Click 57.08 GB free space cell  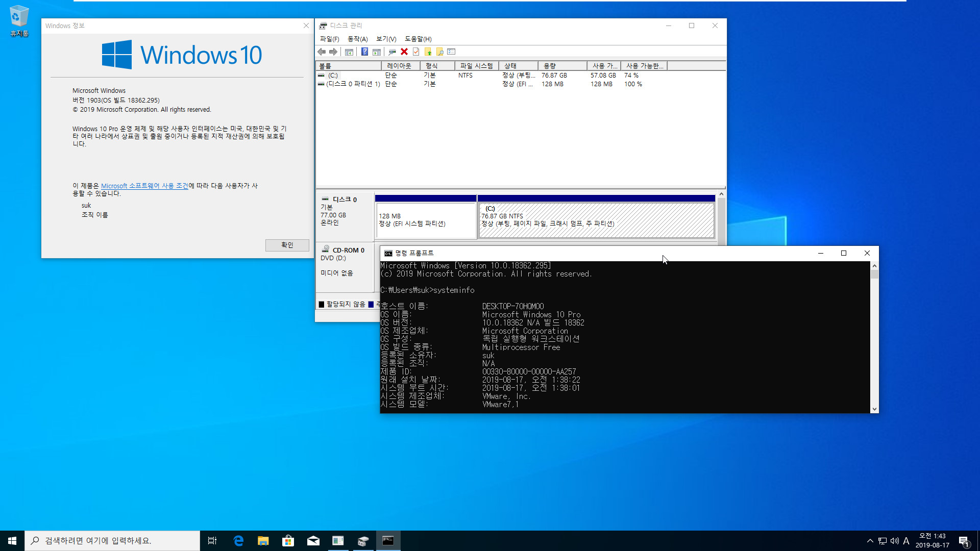coord(603,76)
